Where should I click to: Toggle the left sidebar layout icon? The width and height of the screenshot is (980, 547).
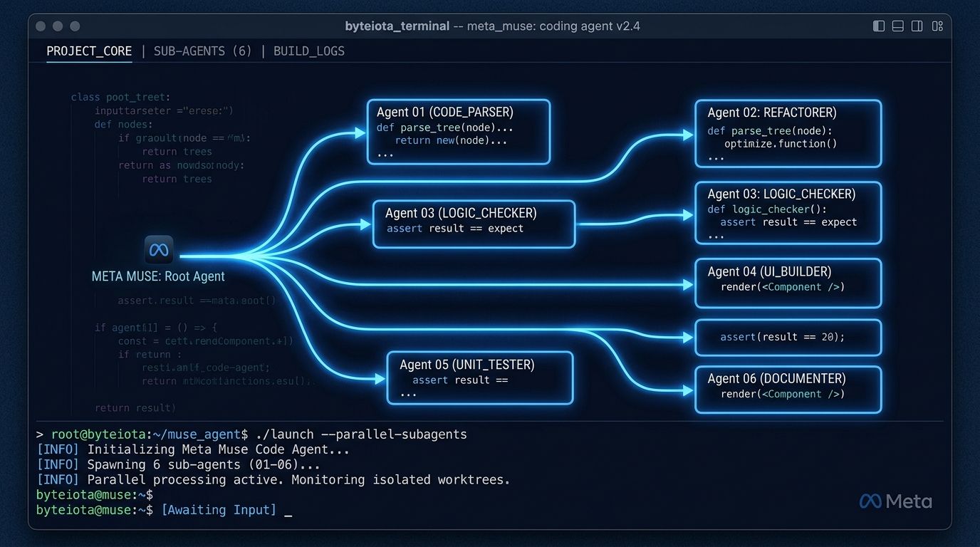(879, 26)
